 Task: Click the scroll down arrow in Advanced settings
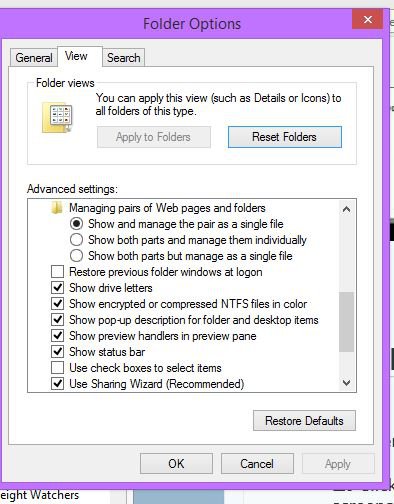(346, 383)
